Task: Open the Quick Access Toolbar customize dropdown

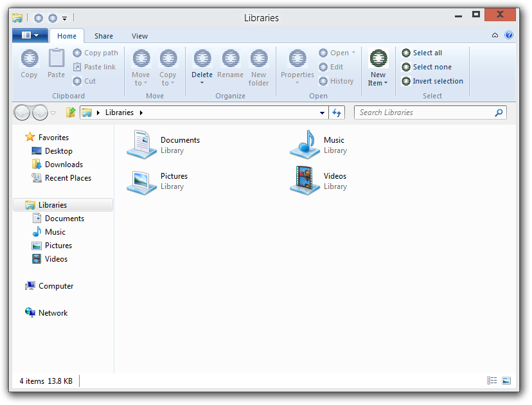Action: [x=64, y=18]
